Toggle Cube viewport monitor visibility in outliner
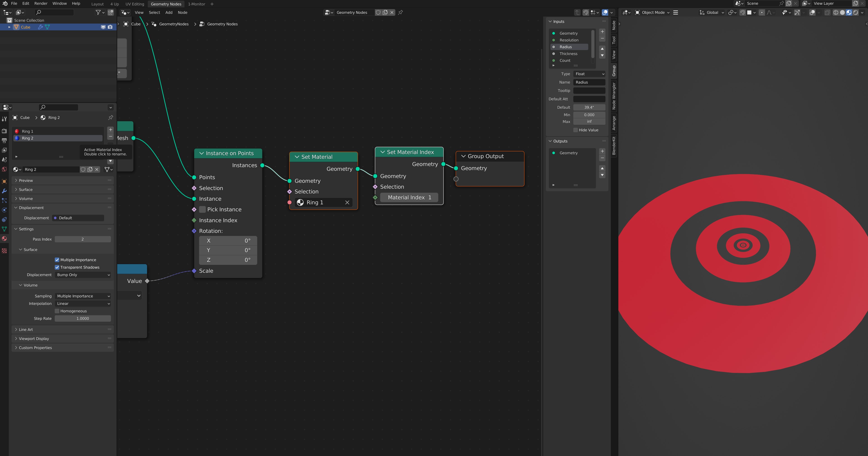Viewport: 868px width, 456px height. point(103,27)
